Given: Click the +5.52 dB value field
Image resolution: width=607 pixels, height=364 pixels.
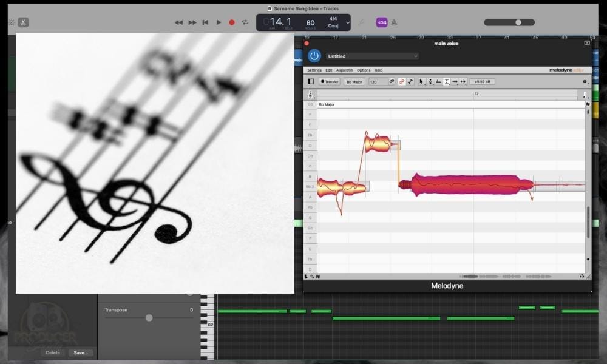Looking at the screenshot, I should click(483, 82).
